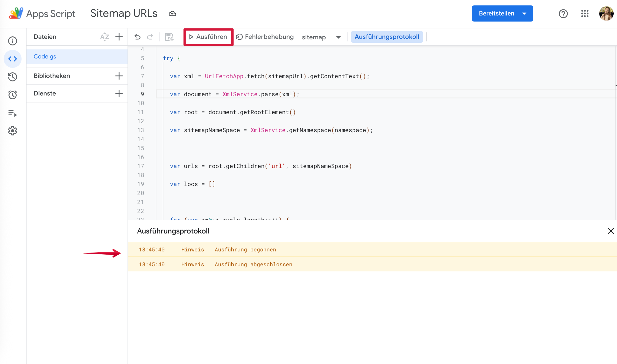Place cursor on XmlService.parse(xml) line
The width and height of the screenshot is (617, 364).
click(x=235, y=94)
